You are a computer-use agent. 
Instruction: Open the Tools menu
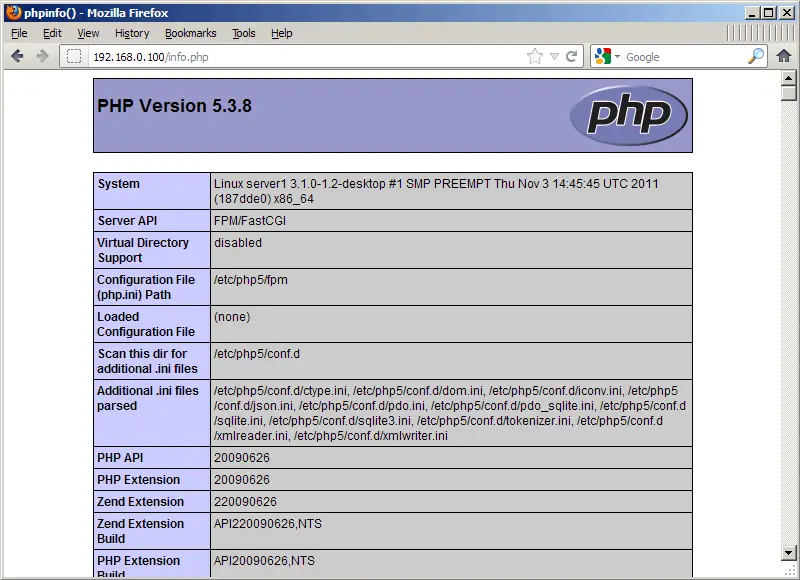(x=243, y=33)
